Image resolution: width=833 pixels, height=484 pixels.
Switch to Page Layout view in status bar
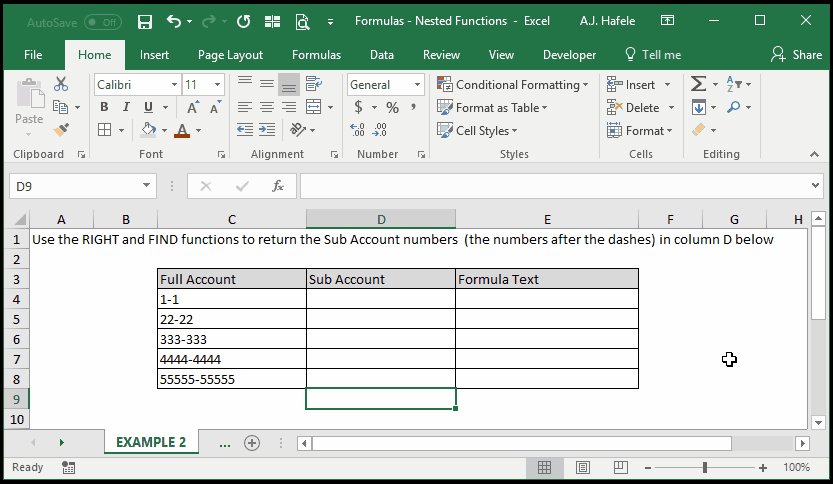pyautogui.click(x=583, y=468)
